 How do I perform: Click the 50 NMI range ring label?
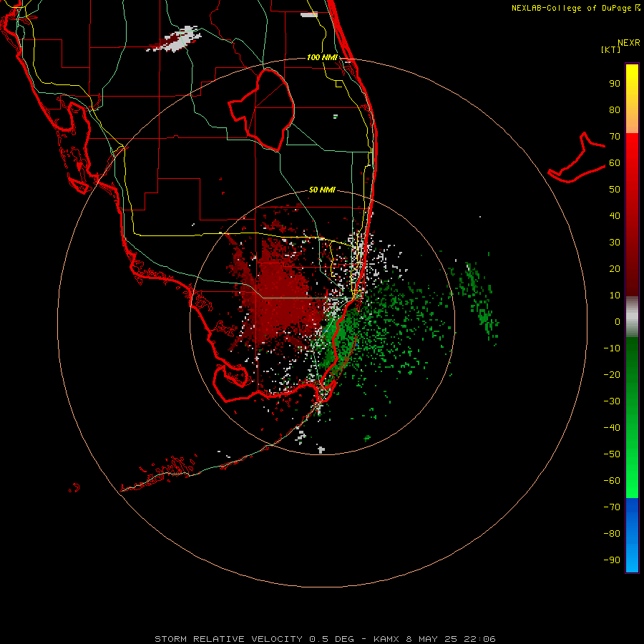click(322, 190)
